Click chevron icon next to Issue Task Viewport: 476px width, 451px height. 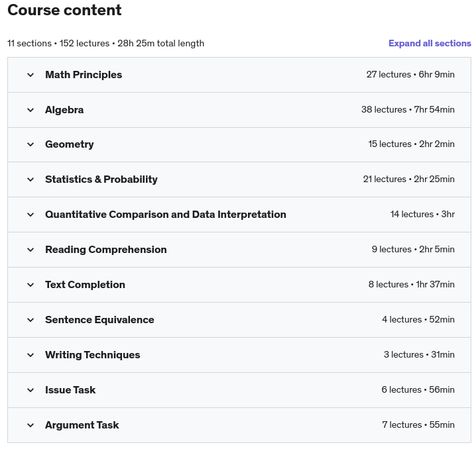(x=30, y=390)
